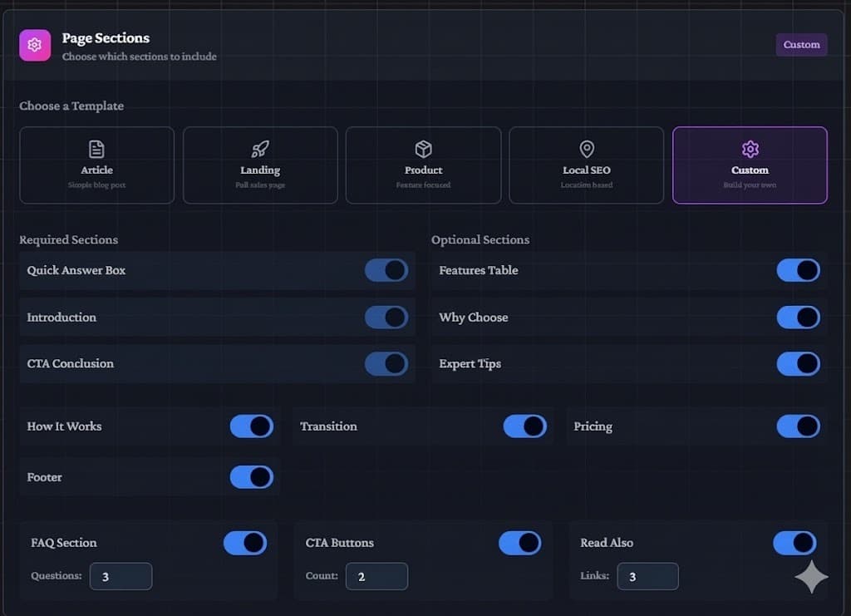Disable the Footer section toggle
The height and width of the screenshot is (616, 851).
(251, 477)
